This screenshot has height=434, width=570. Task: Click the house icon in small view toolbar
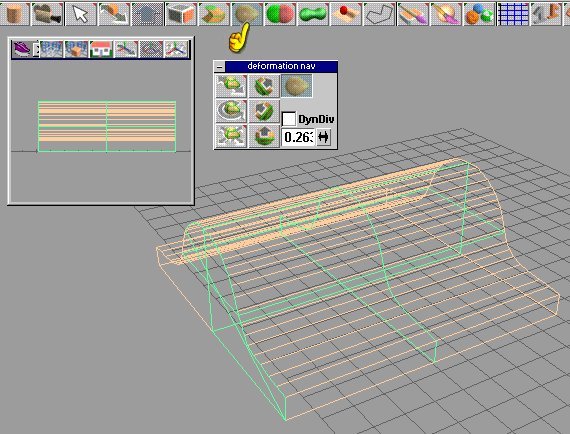(x=101, y=49)
